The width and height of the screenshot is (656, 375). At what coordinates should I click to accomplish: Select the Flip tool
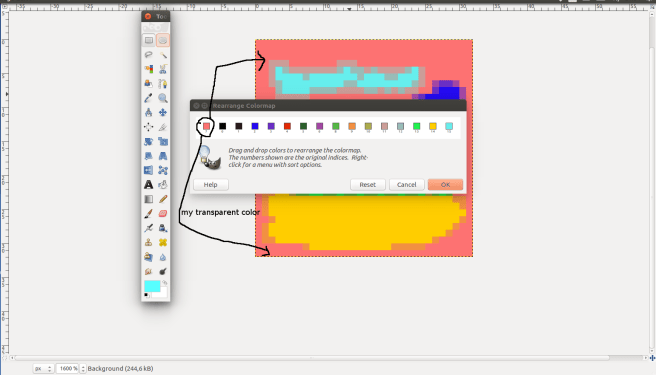149,170
